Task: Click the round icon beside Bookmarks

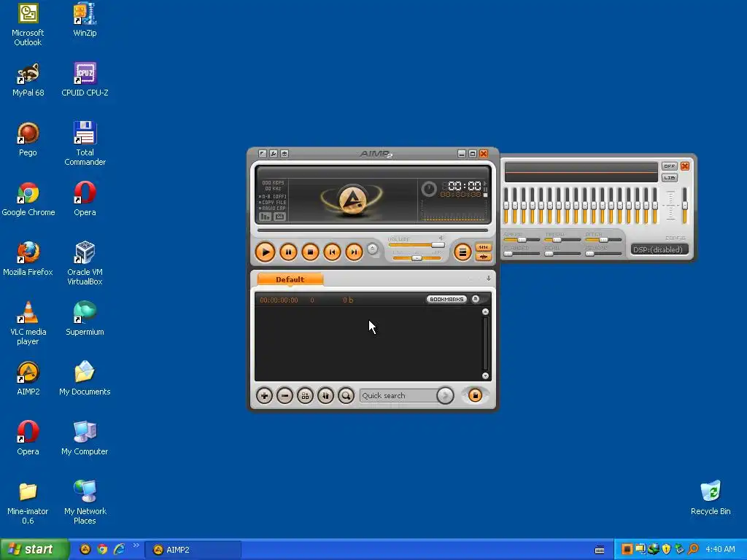Action: [x=476, y=299]
